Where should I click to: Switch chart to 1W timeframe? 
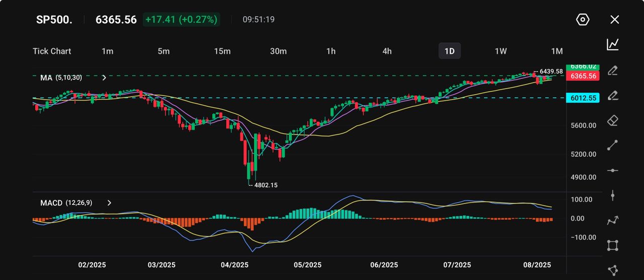tap(501, 51)
